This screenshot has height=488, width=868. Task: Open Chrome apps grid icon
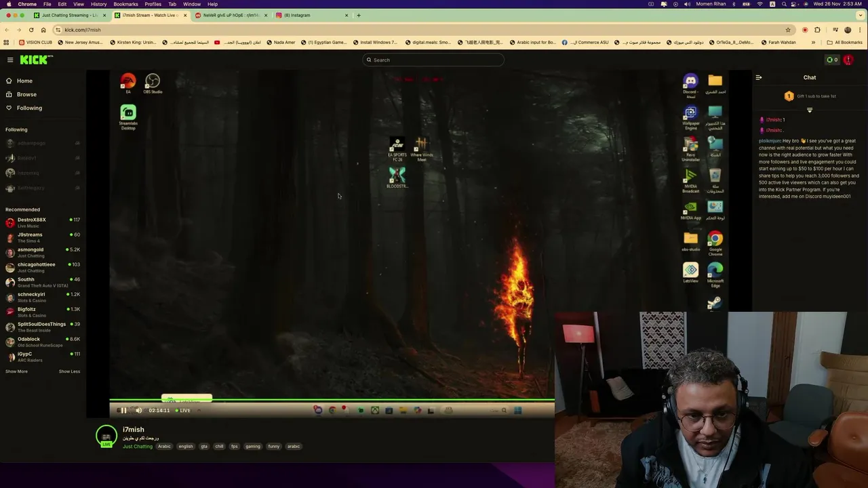pos(6,42)
